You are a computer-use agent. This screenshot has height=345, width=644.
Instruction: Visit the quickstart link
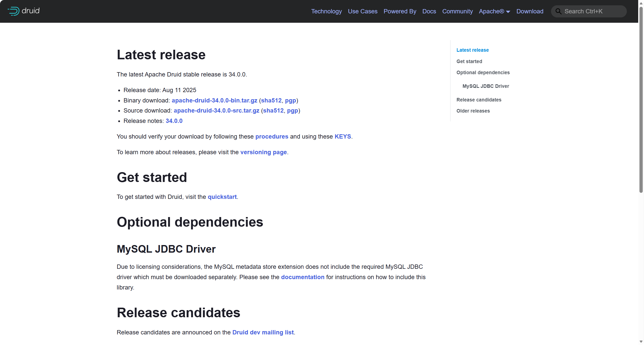coord(222,197)
